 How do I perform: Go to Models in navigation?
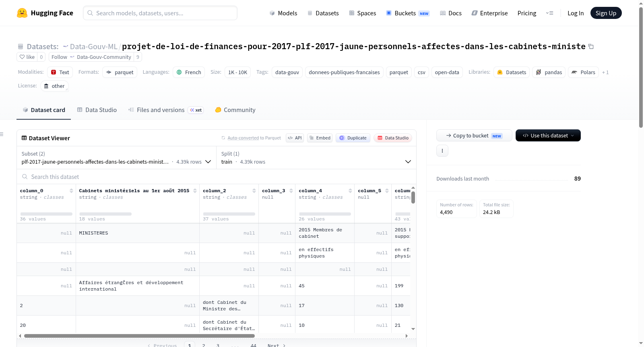click(x=283, y=13)
